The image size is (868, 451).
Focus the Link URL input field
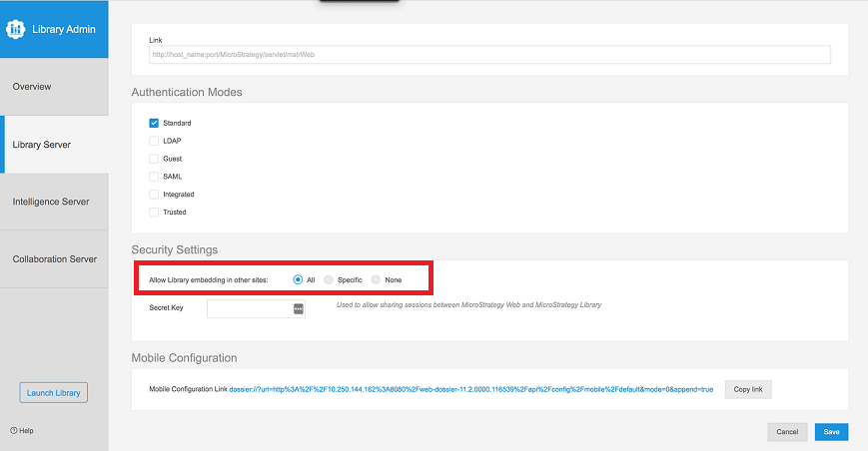click(489, 54)
